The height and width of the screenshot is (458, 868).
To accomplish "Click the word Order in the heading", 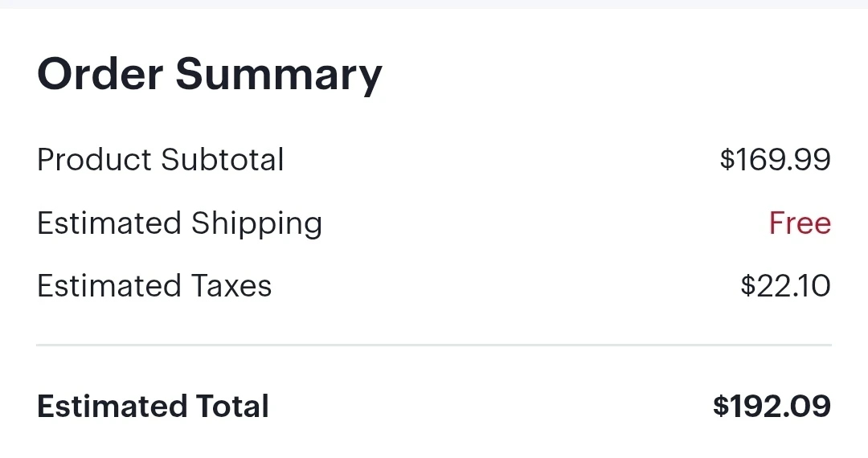I will click(x=100, y=74).
